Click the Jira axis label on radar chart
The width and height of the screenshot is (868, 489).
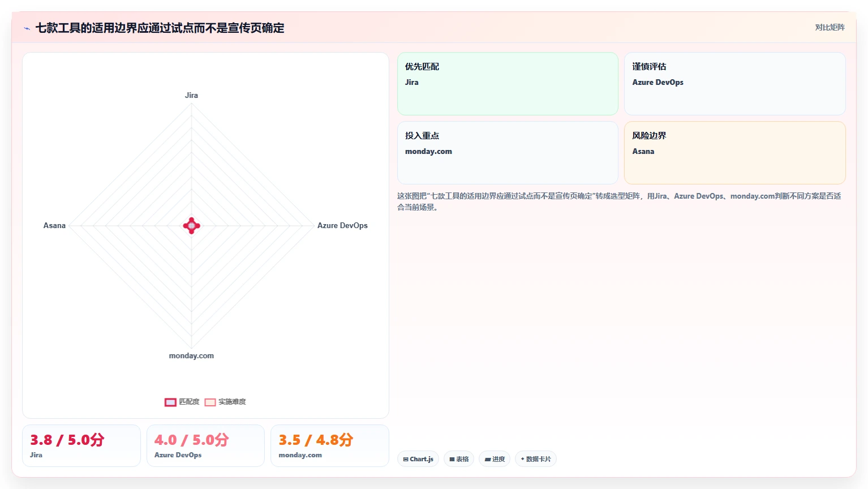coord(191,95)
